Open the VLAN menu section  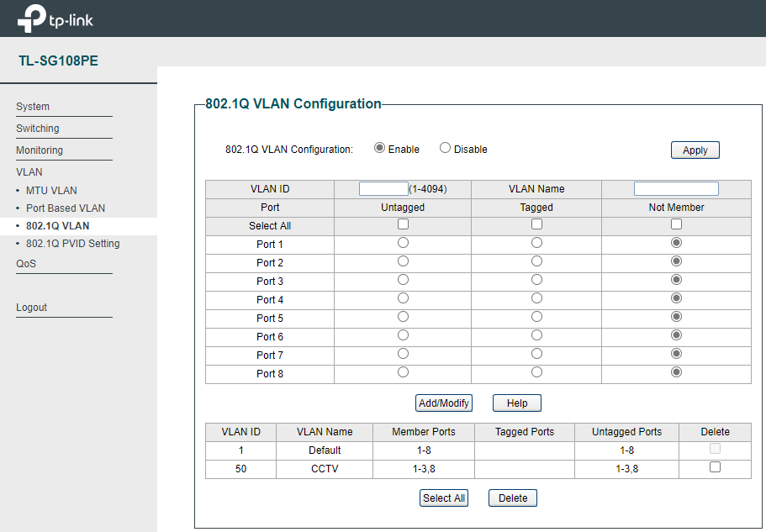pos(29,172)
